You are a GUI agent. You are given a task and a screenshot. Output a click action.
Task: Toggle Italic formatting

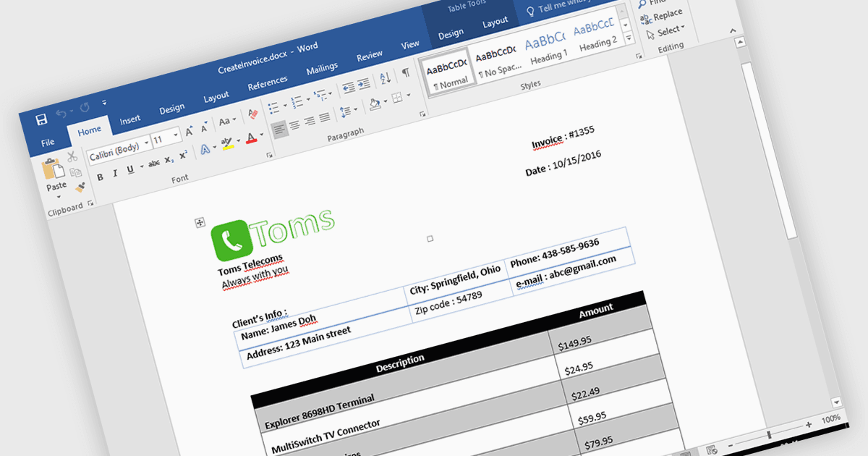coord(114,174)
